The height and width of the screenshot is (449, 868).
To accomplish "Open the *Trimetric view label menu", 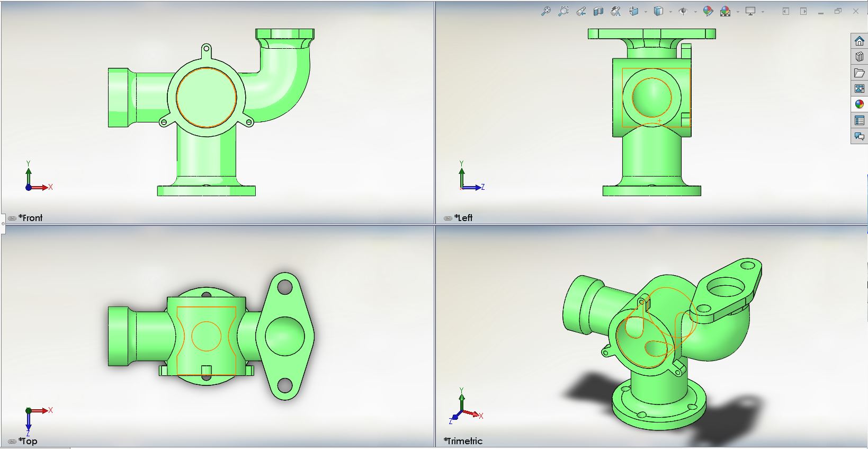I will tap(463, 441).
